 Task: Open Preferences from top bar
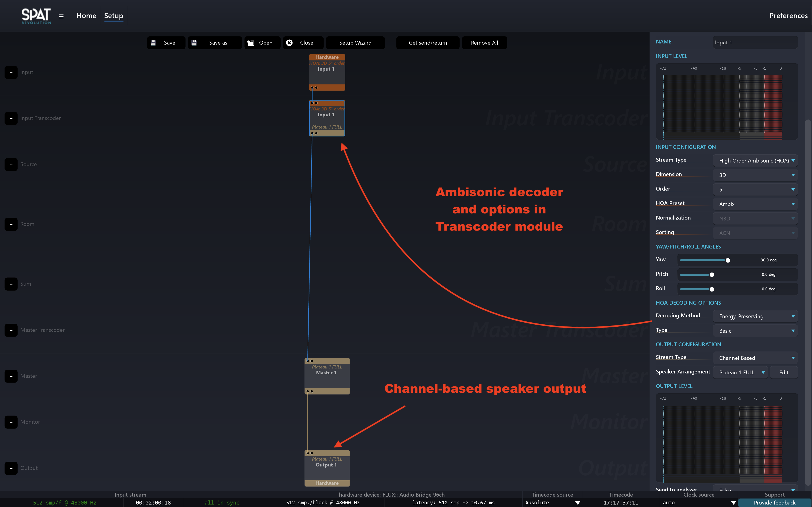coord(788,16)
